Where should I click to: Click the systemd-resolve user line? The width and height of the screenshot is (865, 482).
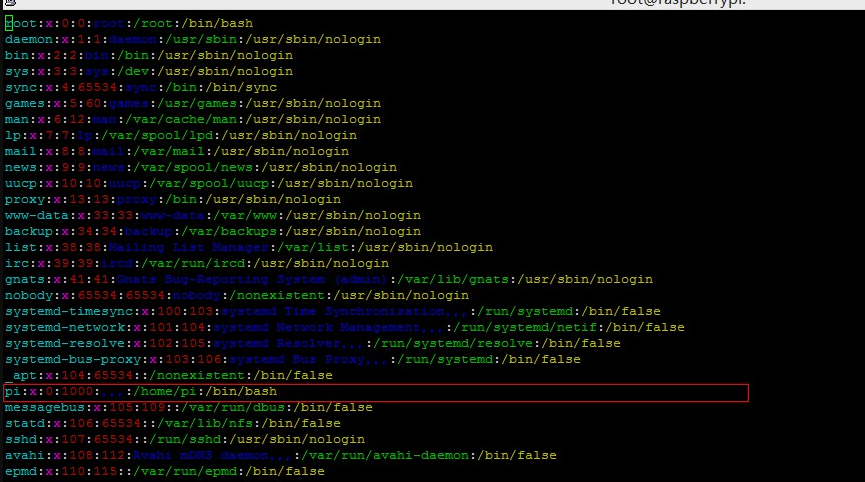tap(313, 344)
